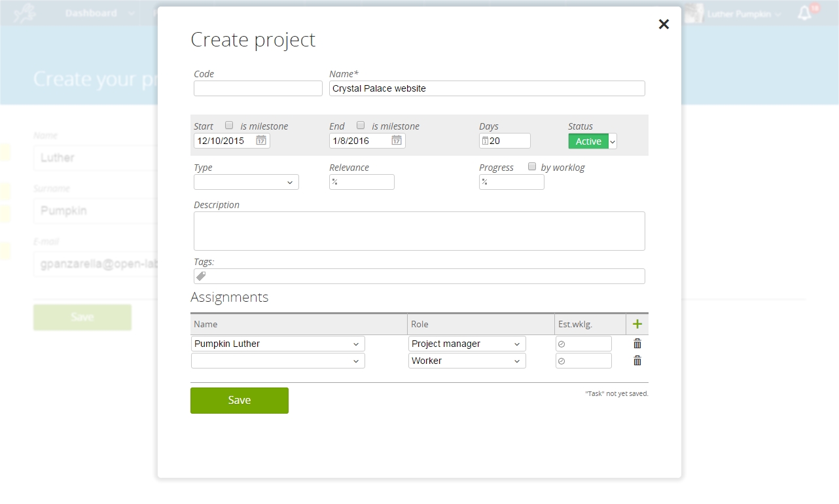
Task: Click the app logo in the top bar
Action: (25, 13)
